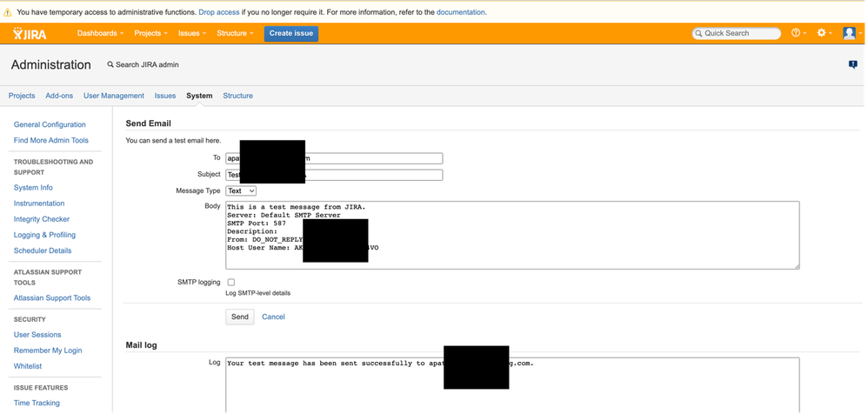This screenshot has width=868, height=414.
Task: Click the Mail log heading
Action: tap(141, 345)
